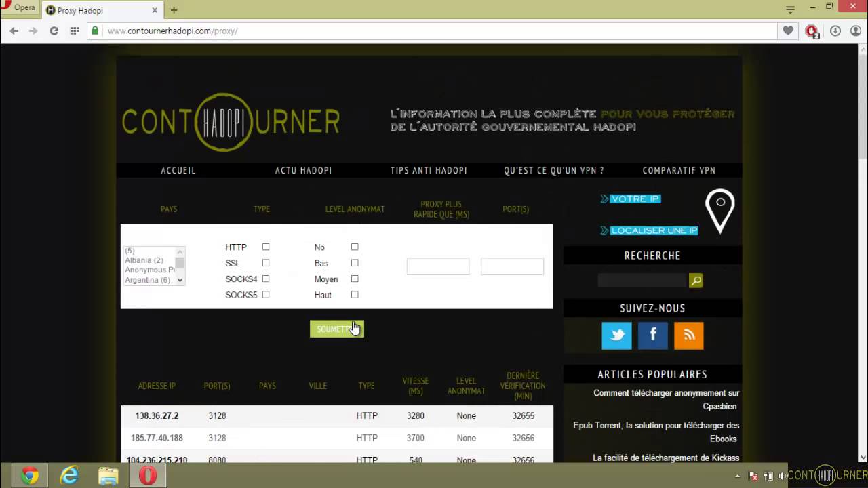Click the RSS feed icon
Image resolution: width=868 pixels, height=488 pixels.
coord(689,335)
